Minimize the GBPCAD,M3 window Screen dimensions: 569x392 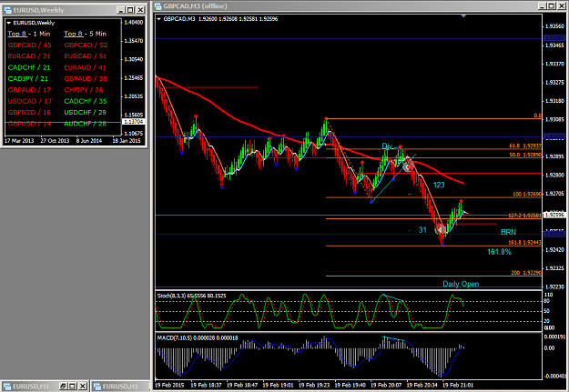click(543, 5)
